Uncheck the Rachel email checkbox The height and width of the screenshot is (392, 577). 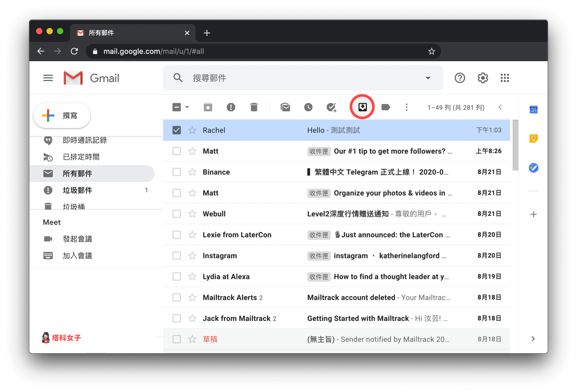[176, 130]
